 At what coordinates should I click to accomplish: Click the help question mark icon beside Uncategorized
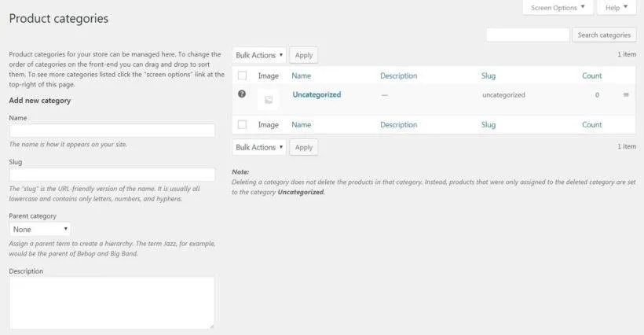click(242, 94)
